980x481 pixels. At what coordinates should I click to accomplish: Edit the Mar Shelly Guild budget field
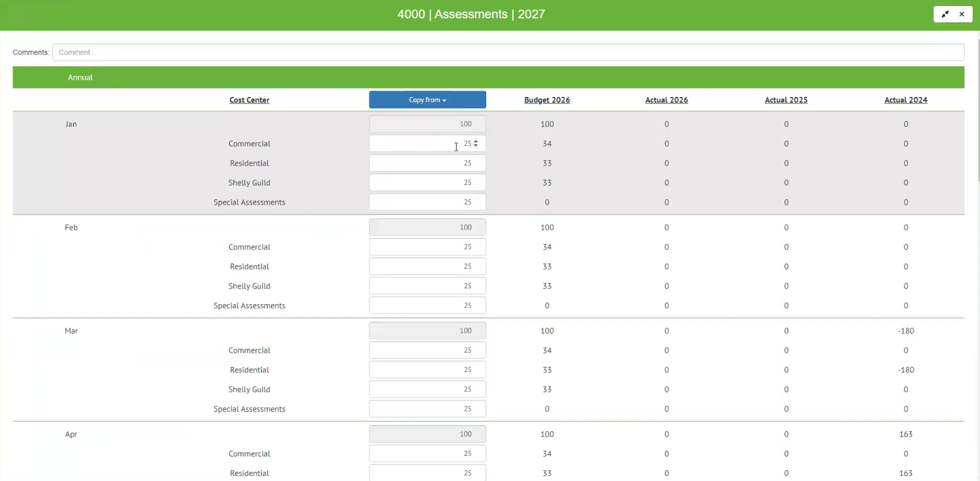point(428,389)
